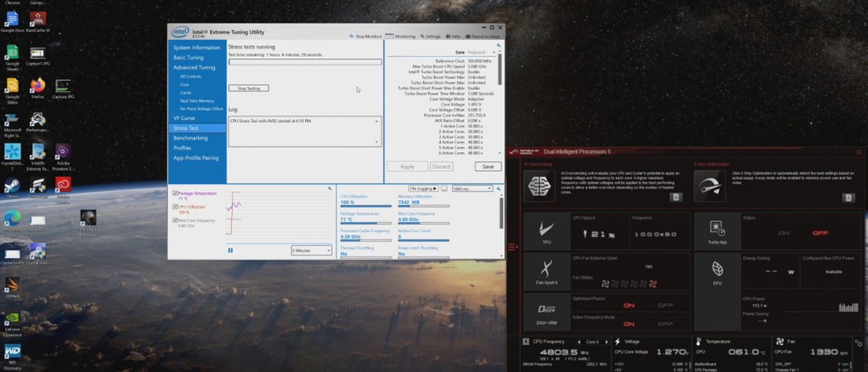Open System Information in the sidebar

pyautogui.click(x=197, y=48)
